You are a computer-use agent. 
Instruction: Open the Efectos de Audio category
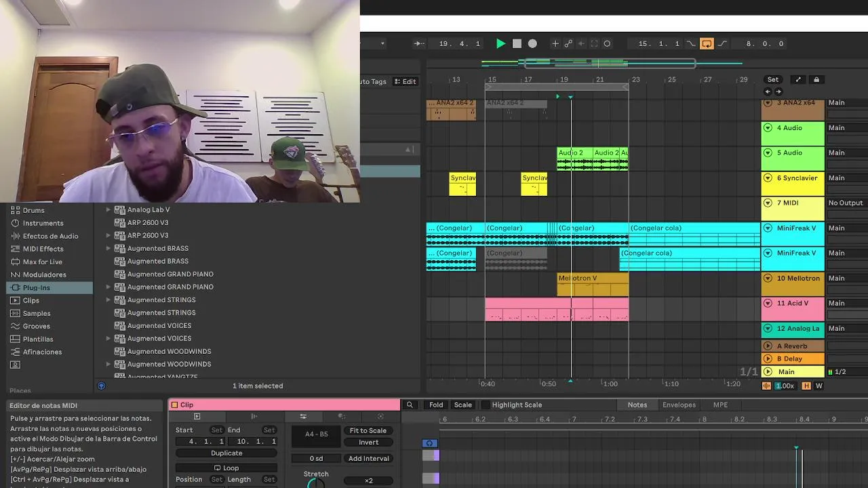click(x=49, y=236)
